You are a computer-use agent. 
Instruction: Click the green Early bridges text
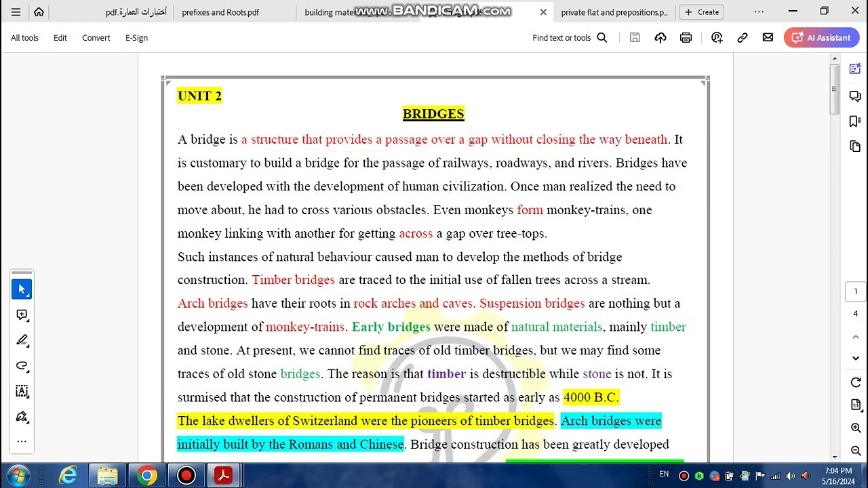click(391, 327)
